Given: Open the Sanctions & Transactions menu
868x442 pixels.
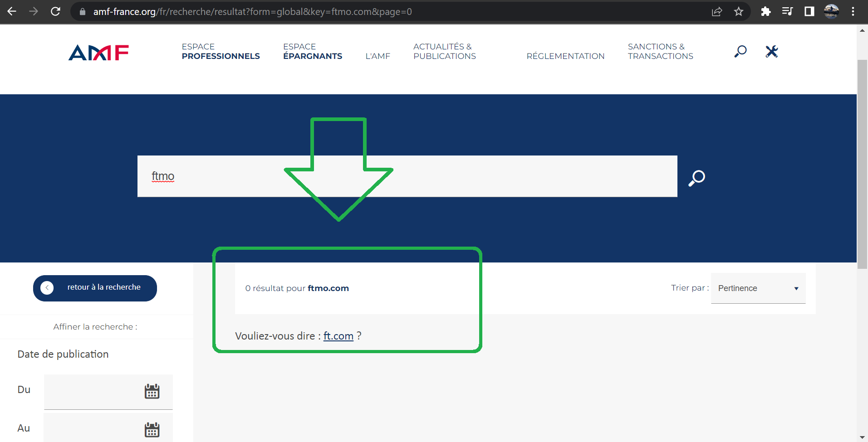Looking at the screenshot, I should [x=661, y=51].
